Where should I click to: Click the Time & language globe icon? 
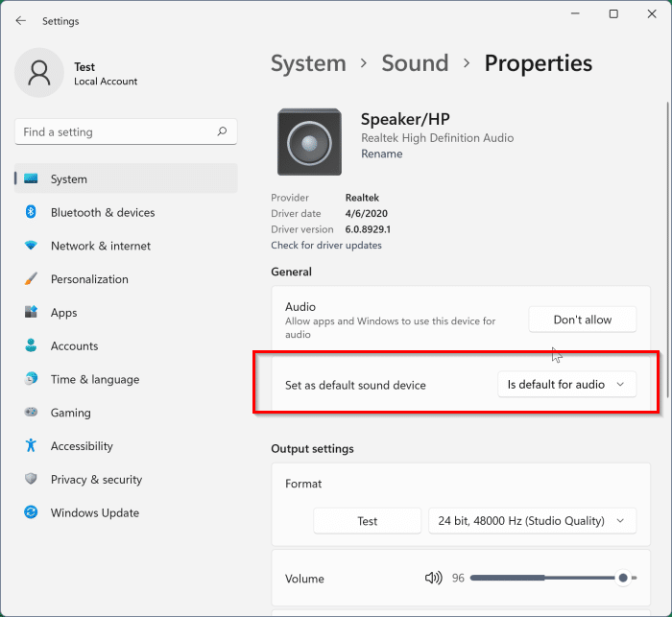point(31,379)
